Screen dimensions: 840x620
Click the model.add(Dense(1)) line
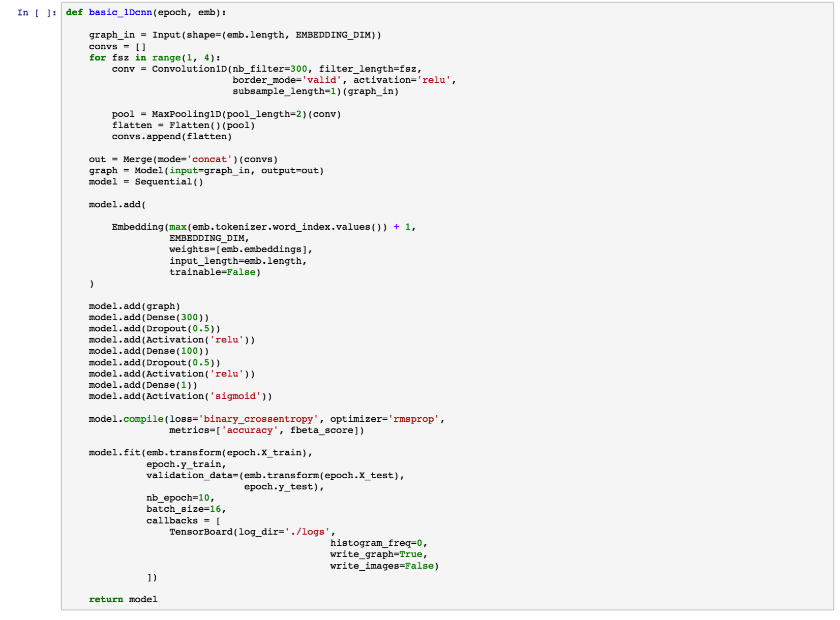(143, 385)
